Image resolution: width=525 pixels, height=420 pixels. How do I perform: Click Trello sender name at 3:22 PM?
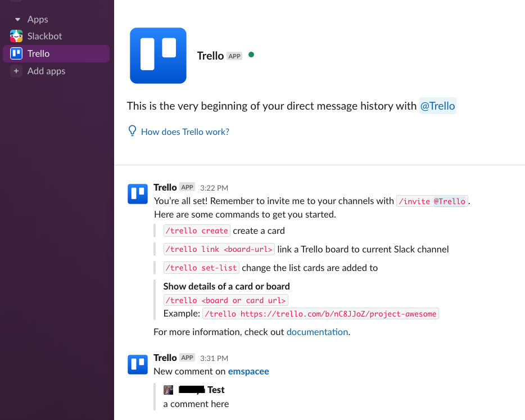[165, 187]
